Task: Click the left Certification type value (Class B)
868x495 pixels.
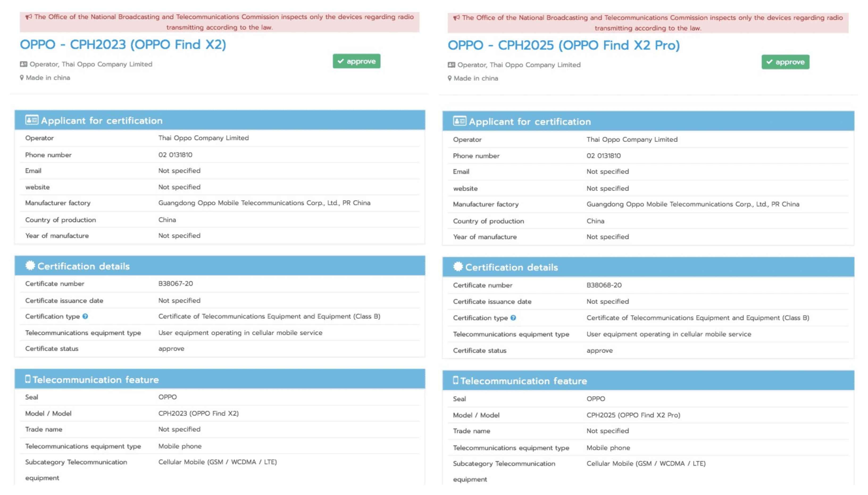Action: (269, 316)
